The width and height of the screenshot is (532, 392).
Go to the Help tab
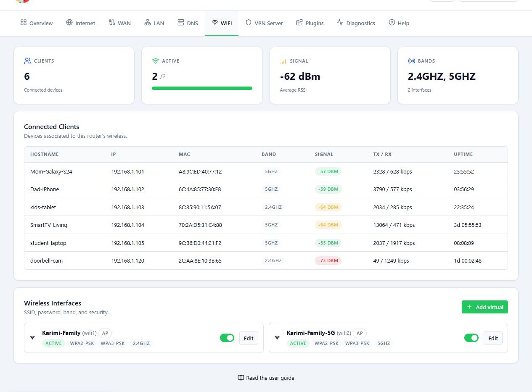pos(399,23)
